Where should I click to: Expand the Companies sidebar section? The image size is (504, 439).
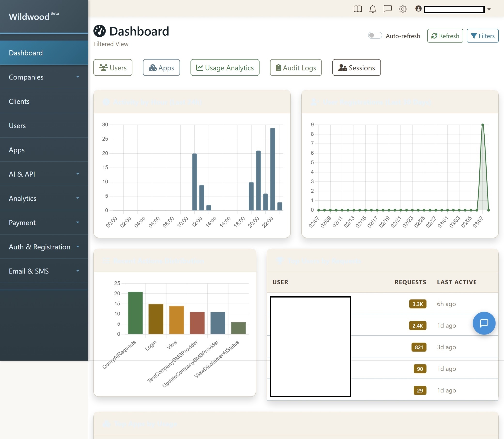44,77
